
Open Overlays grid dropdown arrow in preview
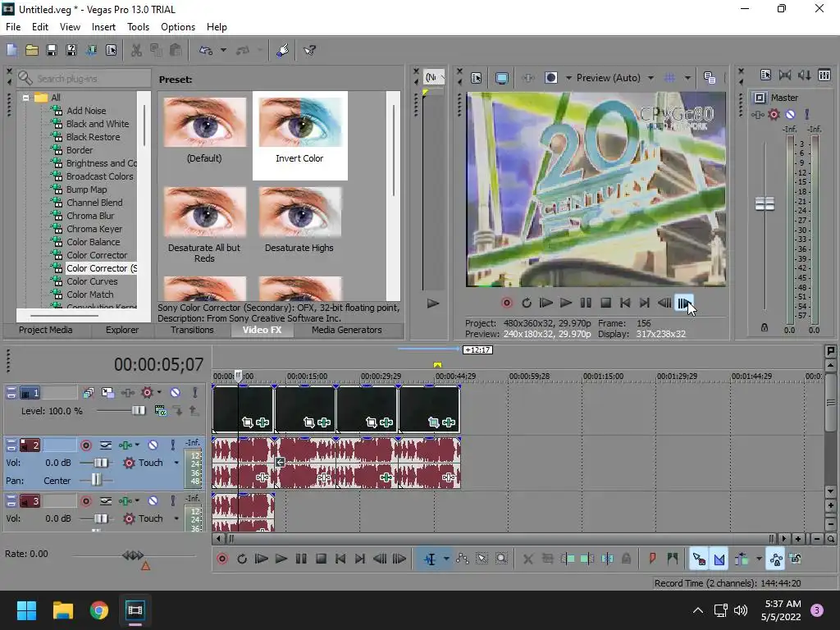(687, 78)
